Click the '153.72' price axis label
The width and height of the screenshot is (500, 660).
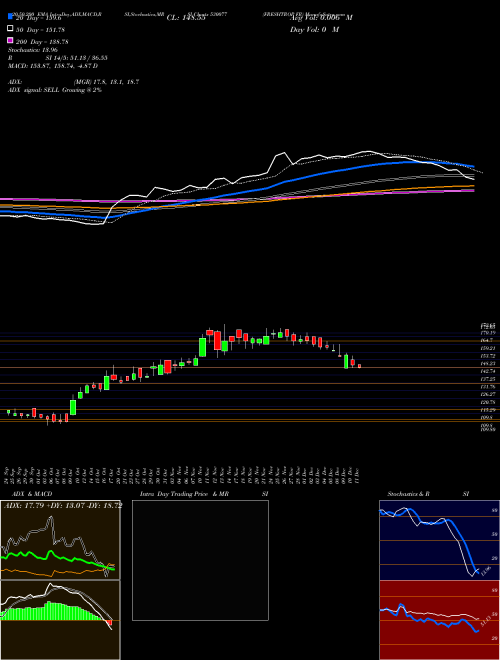click(x=488, y=356)
